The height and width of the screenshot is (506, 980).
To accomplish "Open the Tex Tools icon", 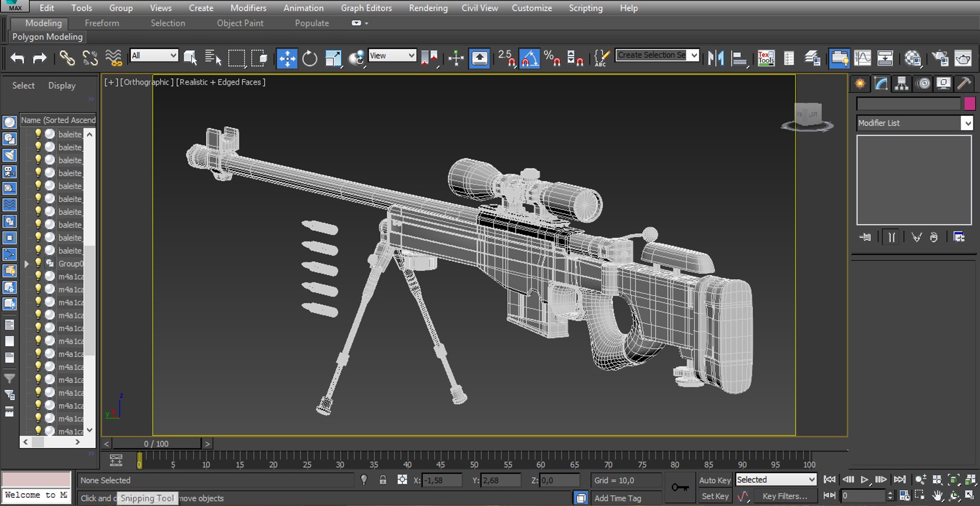I will click(766, 58).
